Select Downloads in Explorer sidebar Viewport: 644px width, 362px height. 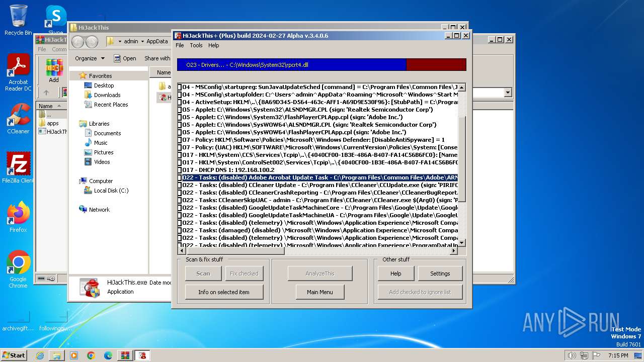(107, 95)
